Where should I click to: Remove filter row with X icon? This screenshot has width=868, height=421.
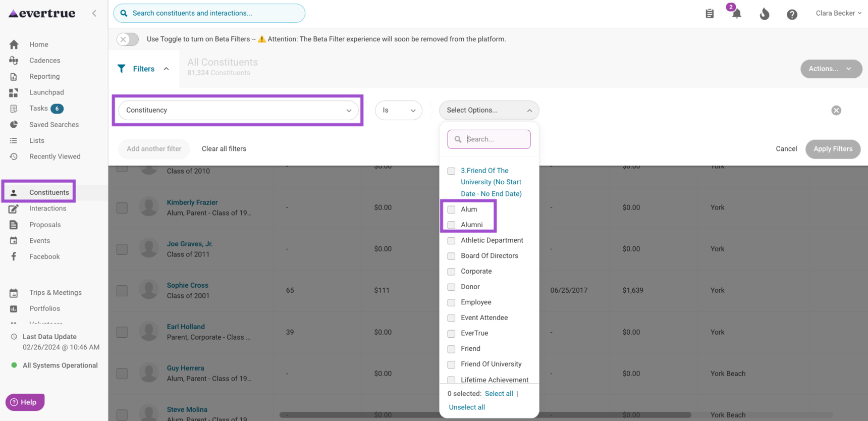[x=836, y=111]
